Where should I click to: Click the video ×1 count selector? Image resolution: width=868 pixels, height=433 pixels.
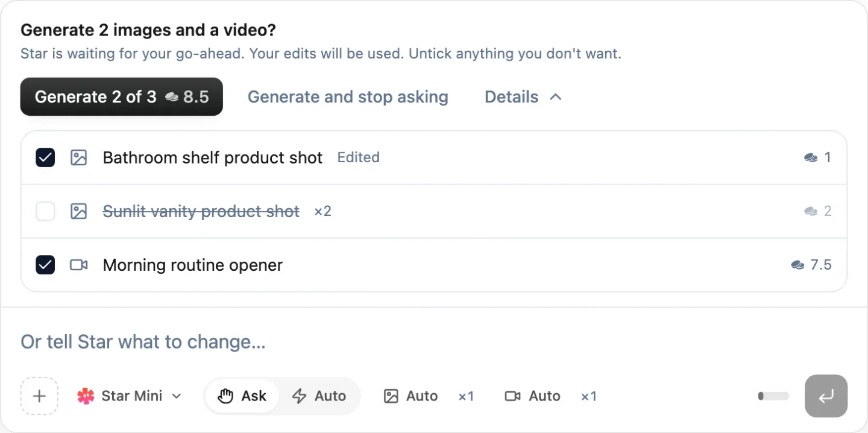pyautogui.click(x=588, y=396)
